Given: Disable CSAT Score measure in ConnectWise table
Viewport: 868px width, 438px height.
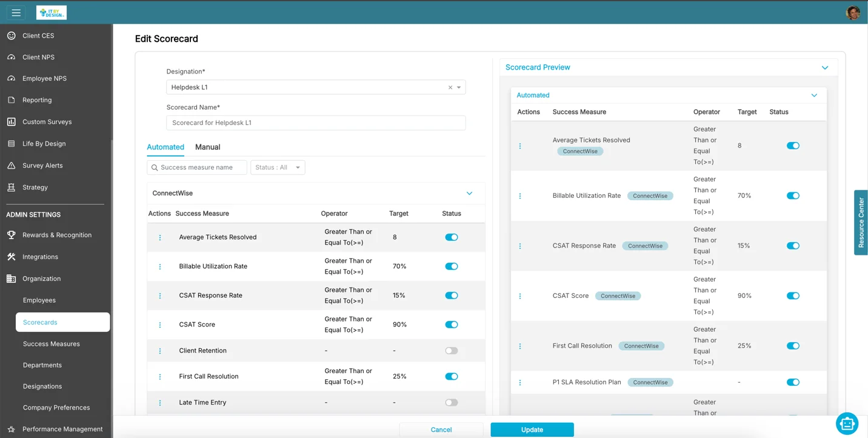Looking at the screenshot, I should [452, 325].
